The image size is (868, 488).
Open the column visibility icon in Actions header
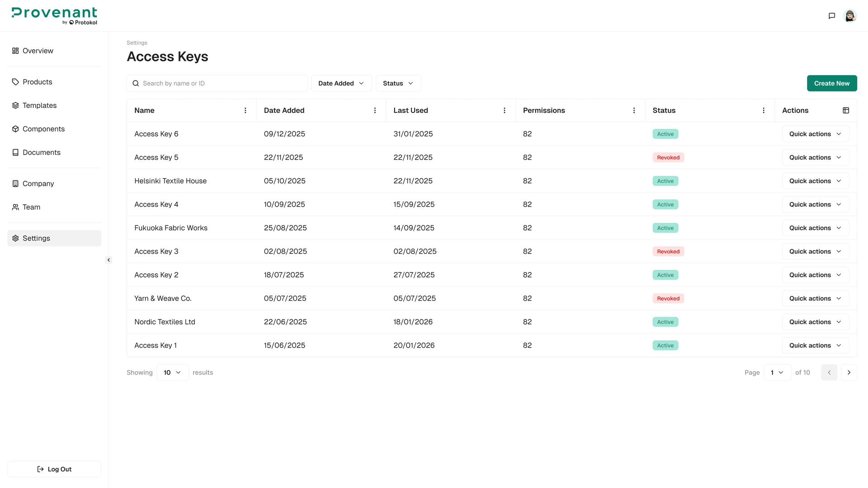(846, 110)
